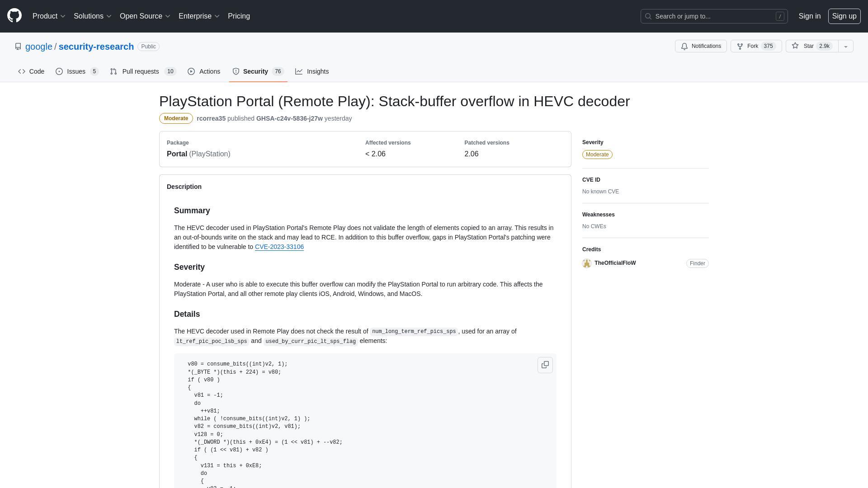Click the copy code snippet button
Viewport: 868px width, 488px height.
click(545, 365)
